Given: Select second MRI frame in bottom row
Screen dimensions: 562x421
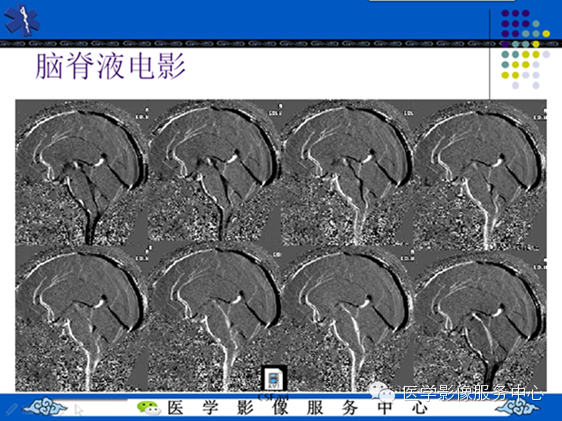Looking at the screenshot, I should 214,318.
